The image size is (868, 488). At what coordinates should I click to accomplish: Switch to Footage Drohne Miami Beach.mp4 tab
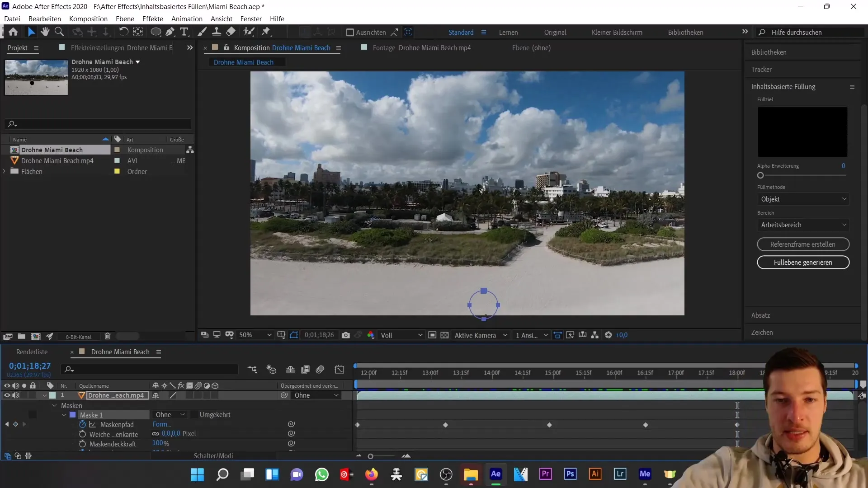tap(421, 48)
